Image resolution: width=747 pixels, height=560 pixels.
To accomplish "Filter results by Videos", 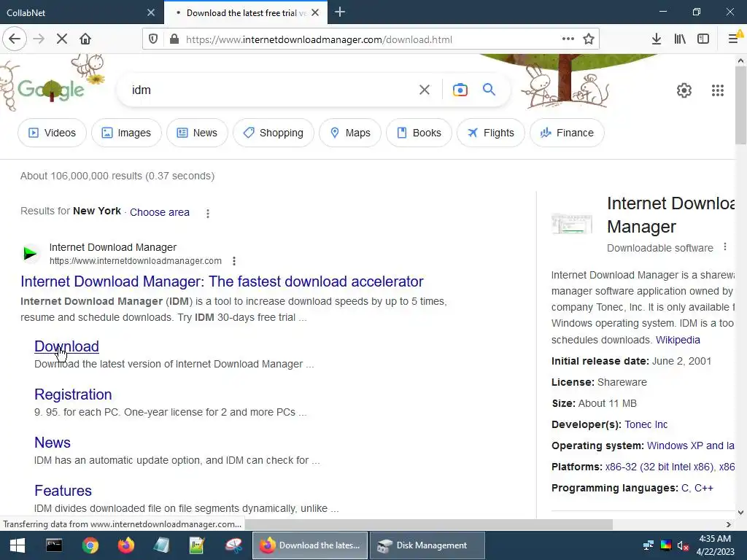I will (52, 133).
